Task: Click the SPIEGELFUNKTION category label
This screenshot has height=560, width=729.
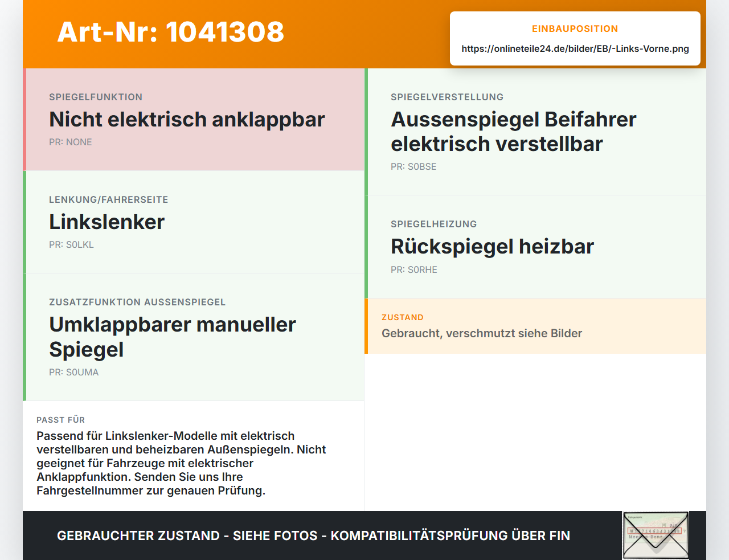Action: tap(96, 97)
